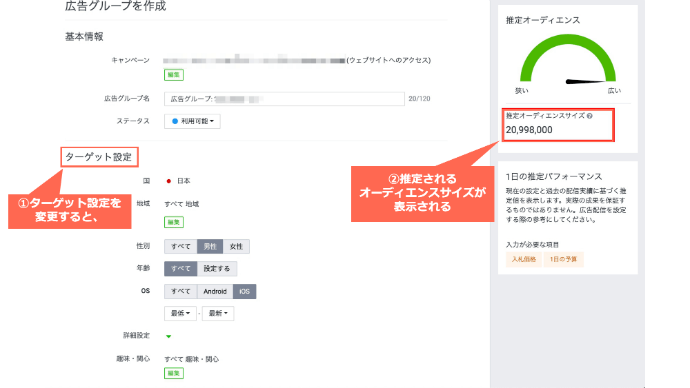Open the 最低 OS version dropdown

point(180,314)
